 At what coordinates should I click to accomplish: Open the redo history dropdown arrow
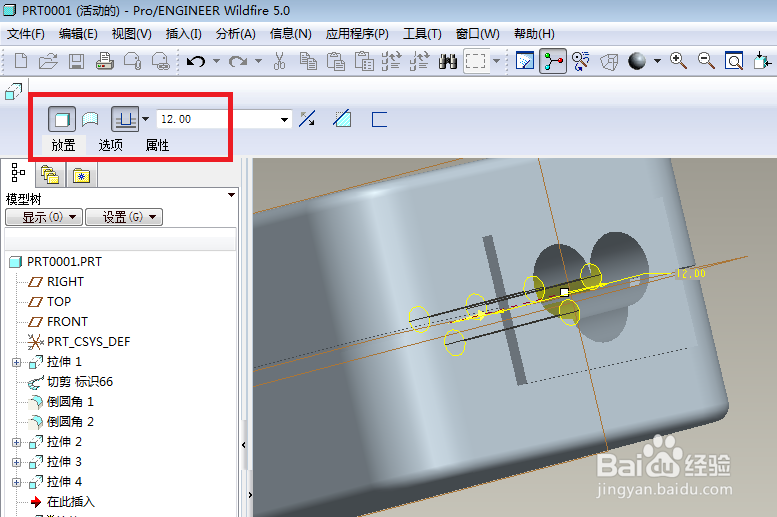pos(259,61)
